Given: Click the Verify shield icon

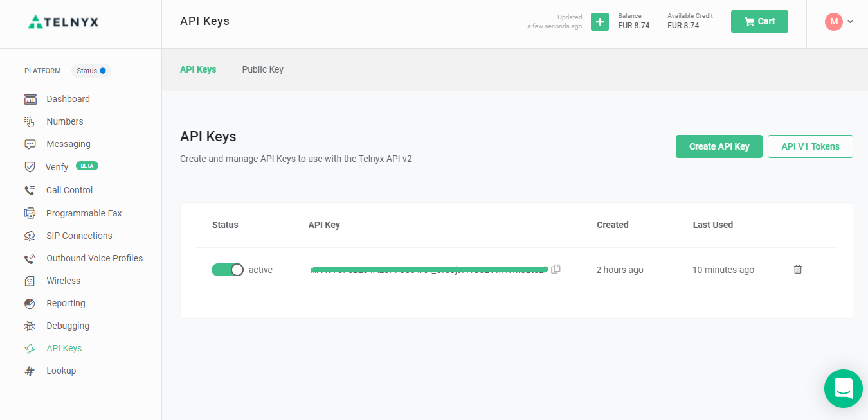Looking at the screenshot, I should pos(30,167).
